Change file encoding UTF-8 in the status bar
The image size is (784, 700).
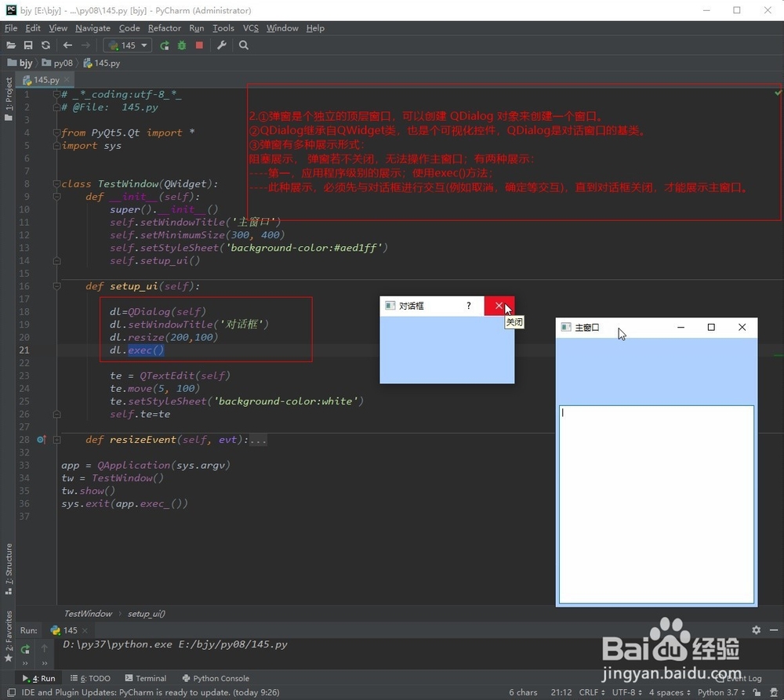click(x=627, y=692)
